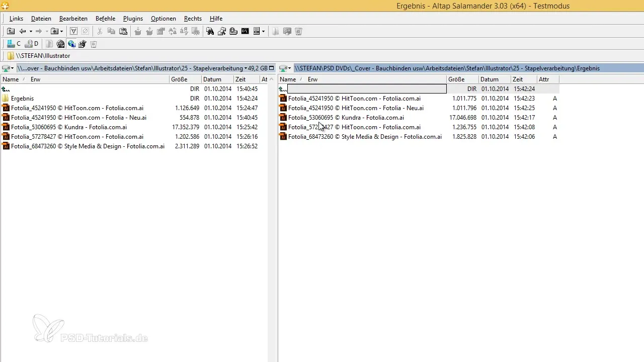Click the binoculars find files icon
This screenshot has width=644, height=362.
210,31
